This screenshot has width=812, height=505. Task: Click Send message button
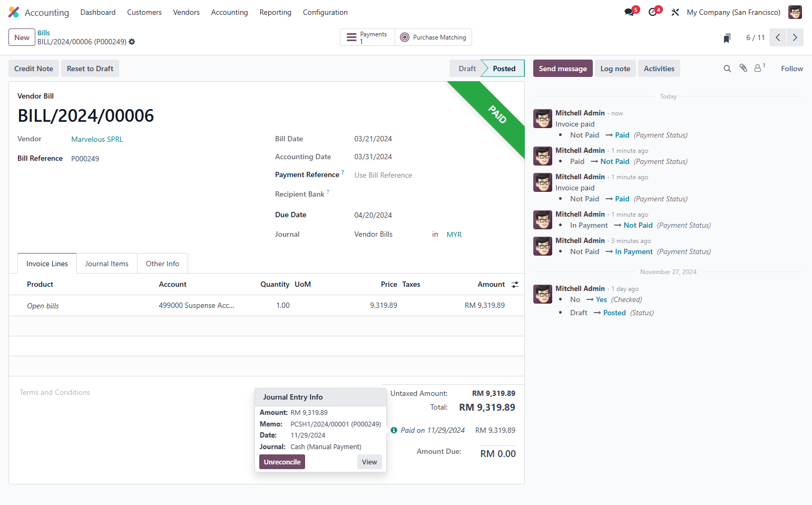coord(563,69)
